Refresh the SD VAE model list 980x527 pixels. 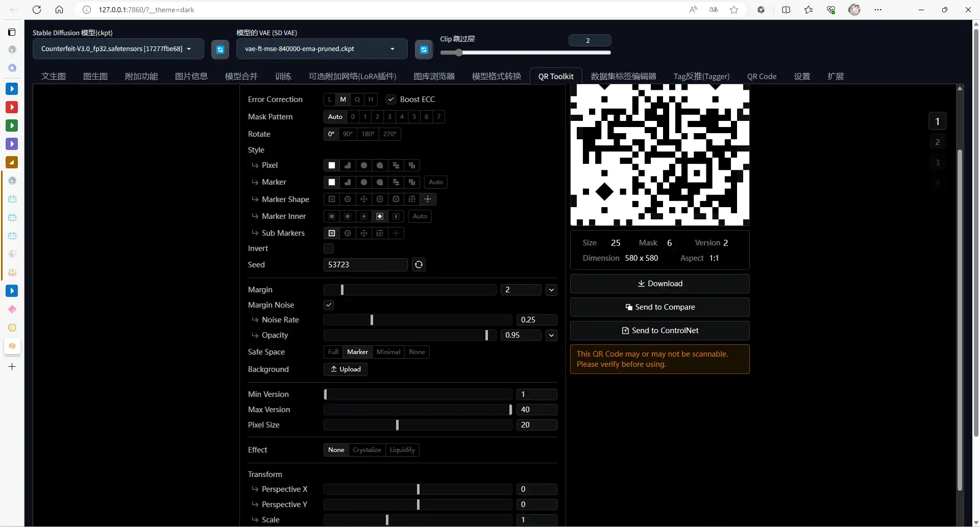pos(424,49)
